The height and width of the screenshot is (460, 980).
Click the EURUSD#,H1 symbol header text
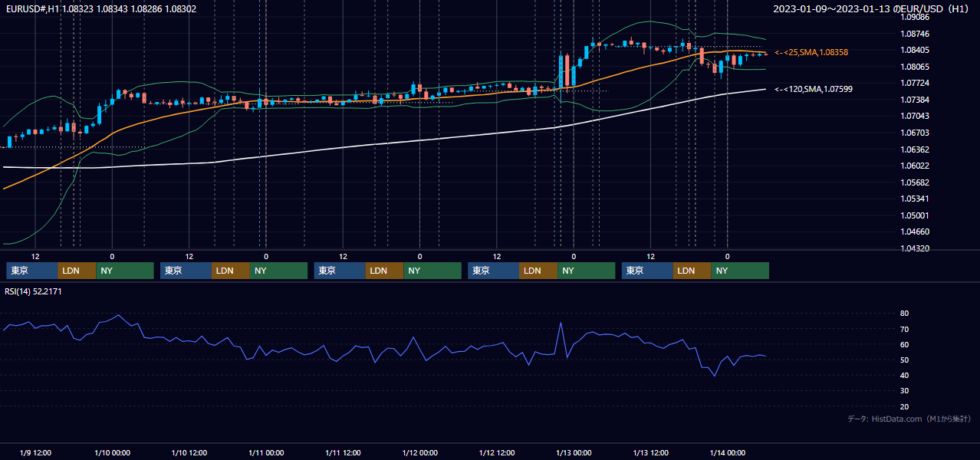click(x=101, y=9)
